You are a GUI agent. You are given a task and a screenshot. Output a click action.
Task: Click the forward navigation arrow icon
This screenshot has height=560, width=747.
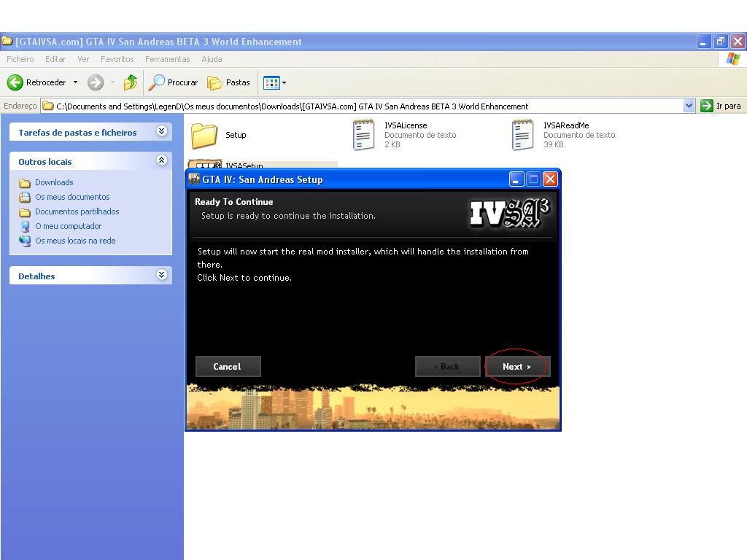tap(96, 82)
